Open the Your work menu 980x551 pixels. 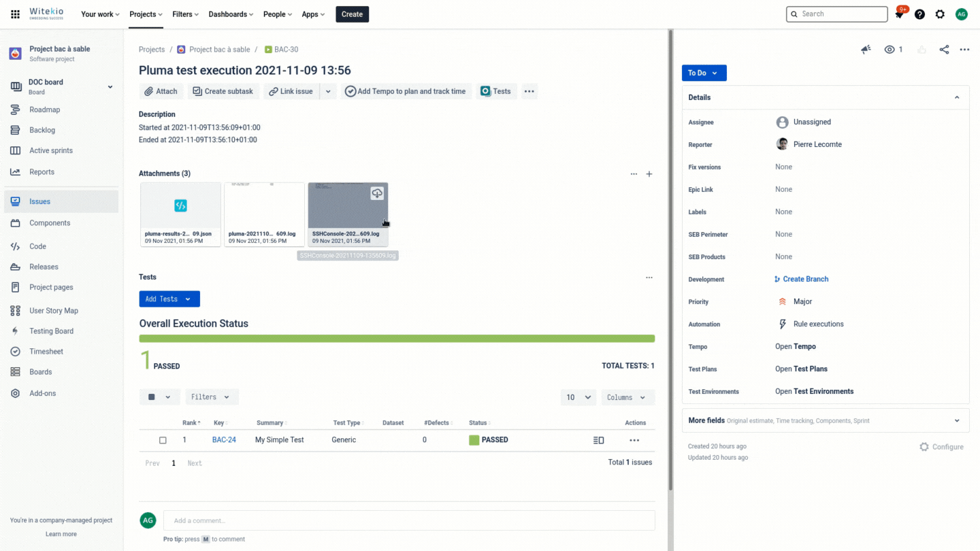click(100, 14)
